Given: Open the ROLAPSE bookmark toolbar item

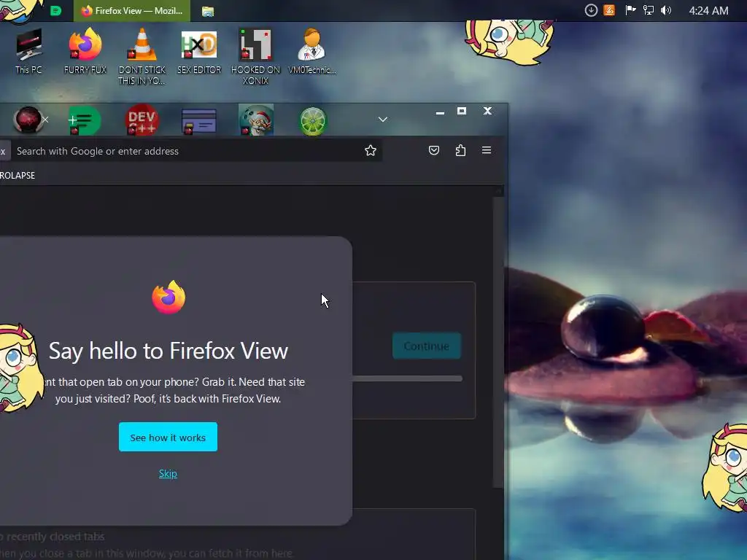Looking at the screenshot, I should [18, 175].
